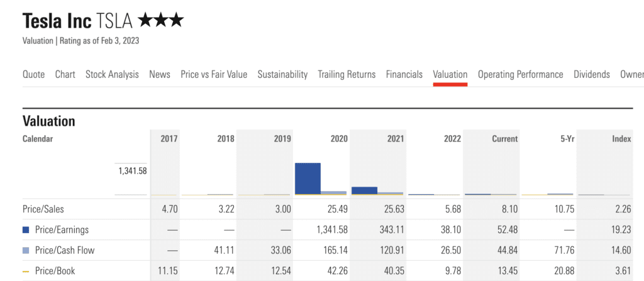Click the Calendar column label

pyautogui.click(x=38, y=139)
